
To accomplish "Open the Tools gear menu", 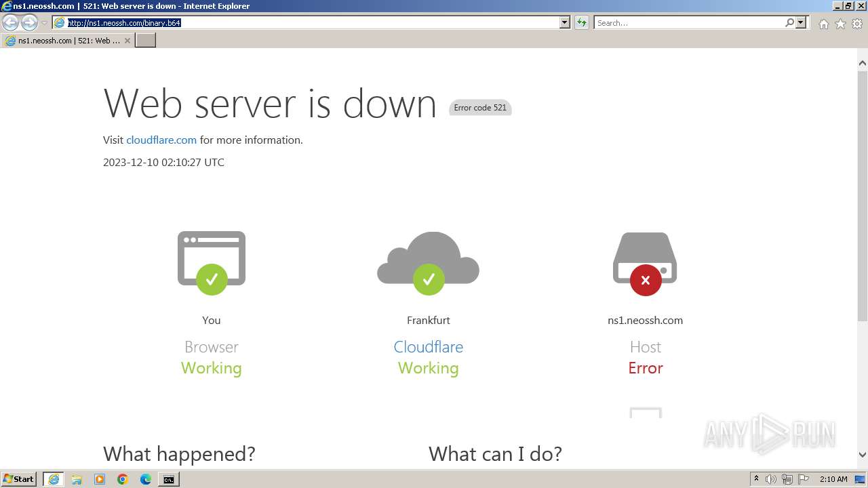I will (857, 24).
